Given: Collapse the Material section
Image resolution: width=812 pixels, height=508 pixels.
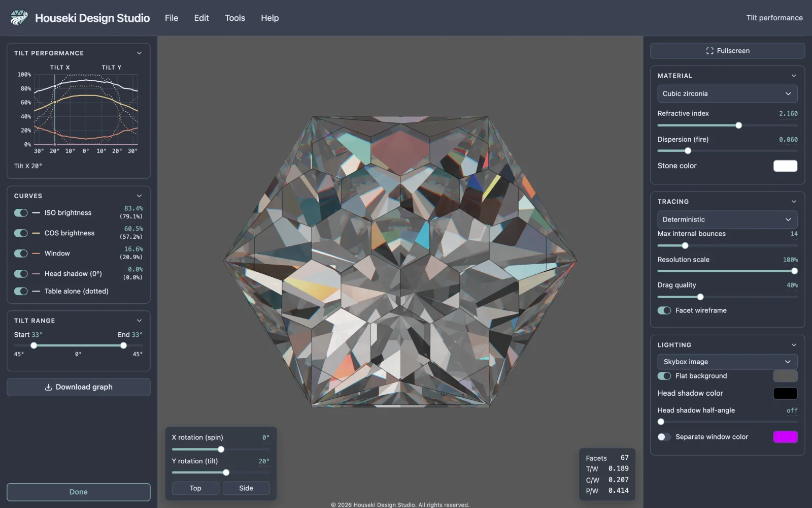Looking at the screenshot, I should 794,76.
